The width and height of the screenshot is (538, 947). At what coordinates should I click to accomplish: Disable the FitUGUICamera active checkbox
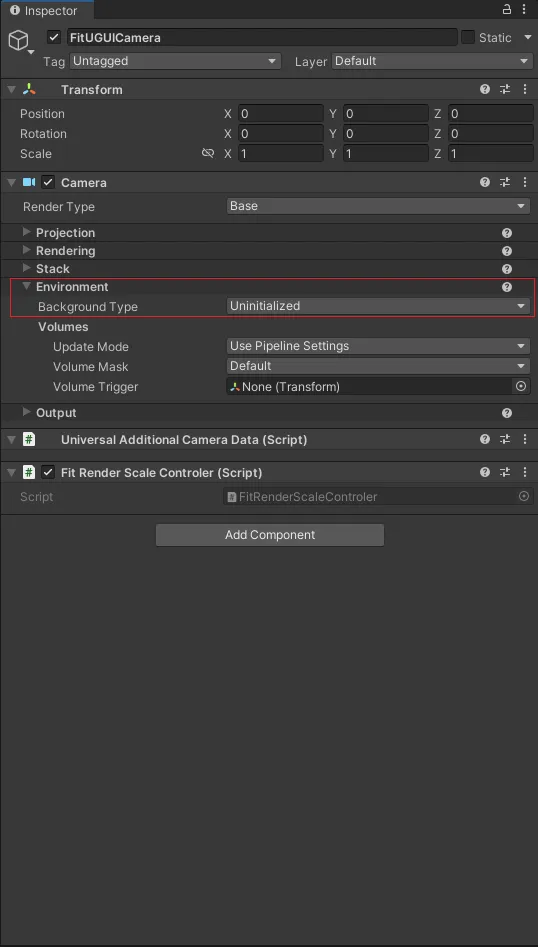[x=54, y=37]
